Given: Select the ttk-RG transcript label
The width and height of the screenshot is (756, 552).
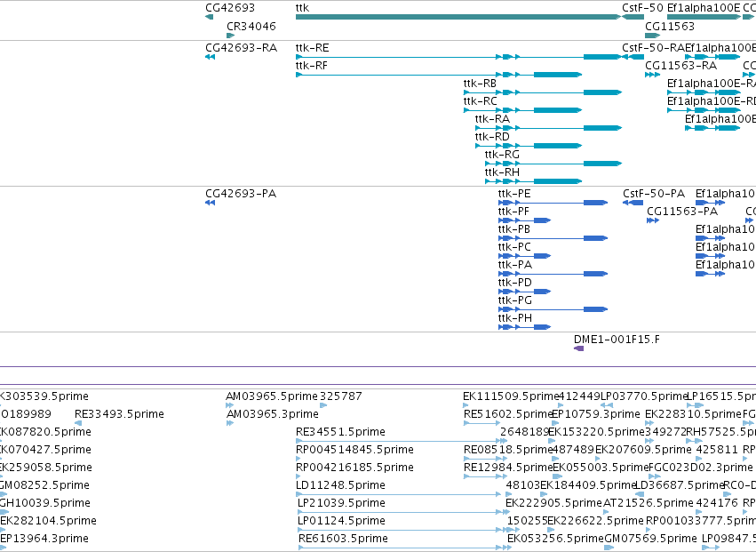Looking at the screenshot, I should tap(503, 155).
